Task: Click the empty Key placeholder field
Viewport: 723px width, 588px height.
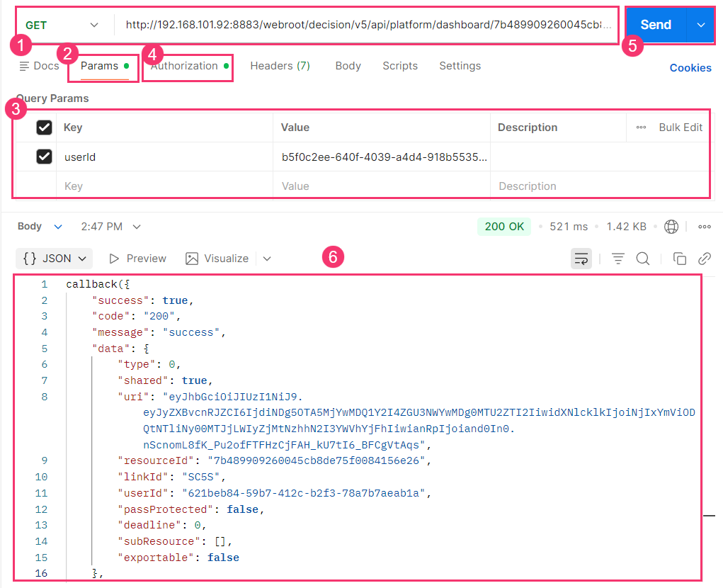Action: click(164, 186)
